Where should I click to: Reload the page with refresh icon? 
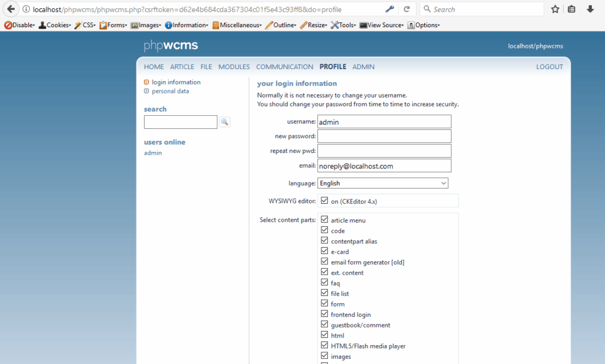[x=406, y=9]
